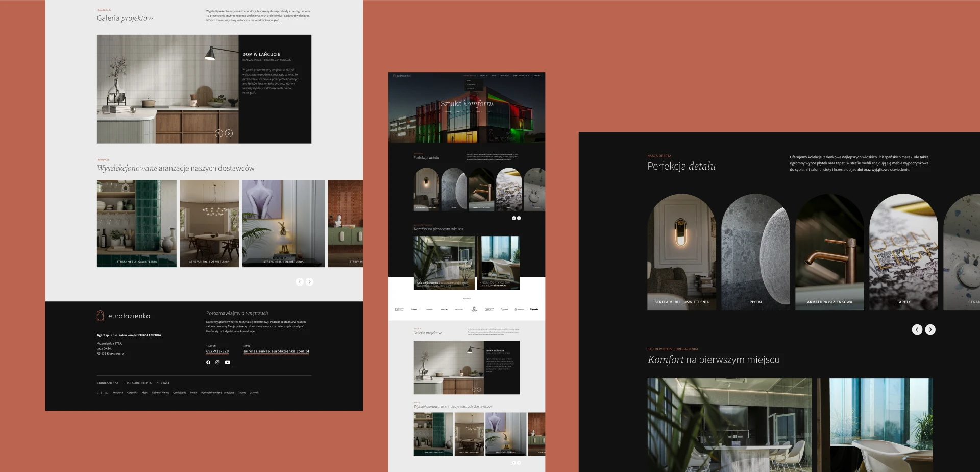Open the KONTAKT footer link
The width and height of the screenshot is (980, 472).
click(x=163, y=383)
